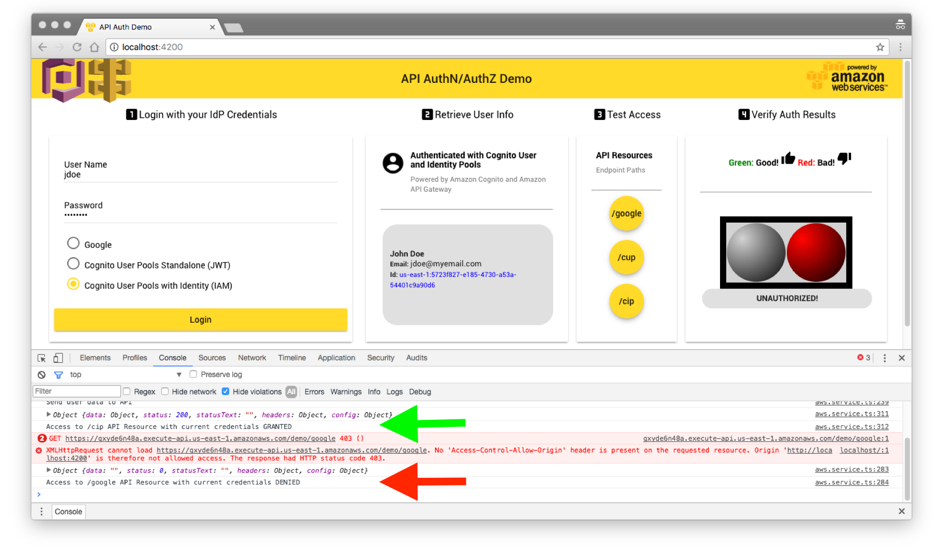Screen dimensions: 941x552
Task: Test the /cup endpoint button
Action: click(627, 257)
